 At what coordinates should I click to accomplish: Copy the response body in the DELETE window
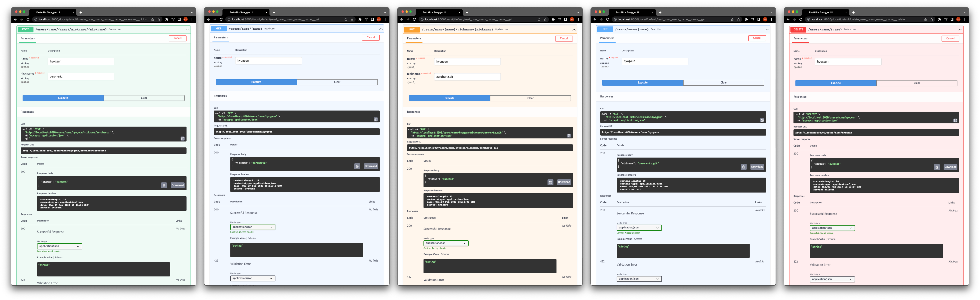[x=937, y=167]
